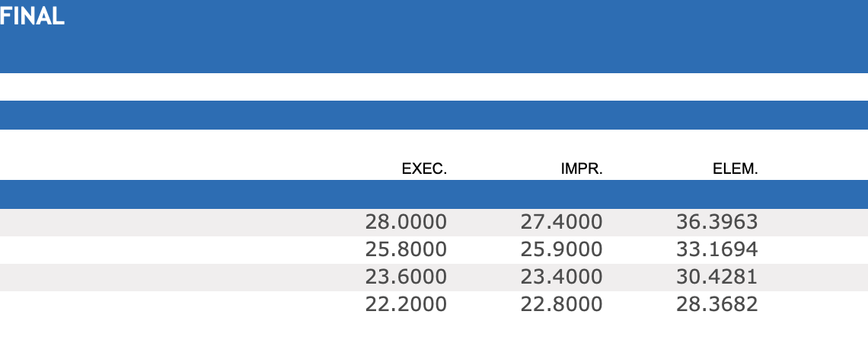Pick the 30.4281 elements value
The width and height of the screenshot is (868, 337).
point(716,277)
